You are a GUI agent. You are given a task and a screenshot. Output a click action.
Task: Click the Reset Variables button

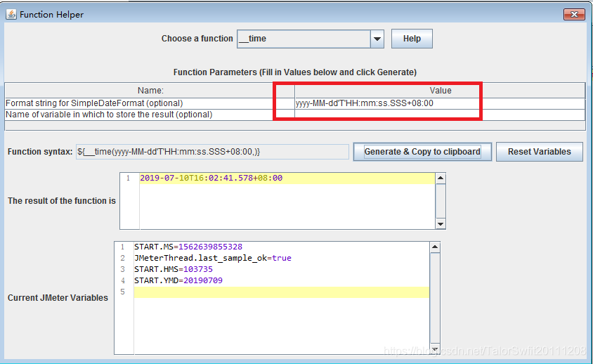[x=540, y=152]
